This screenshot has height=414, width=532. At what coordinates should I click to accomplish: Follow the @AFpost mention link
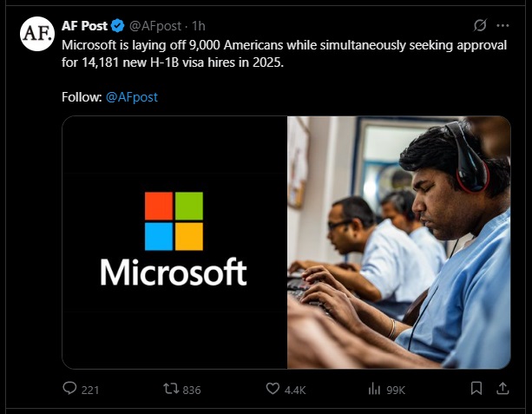131,97
